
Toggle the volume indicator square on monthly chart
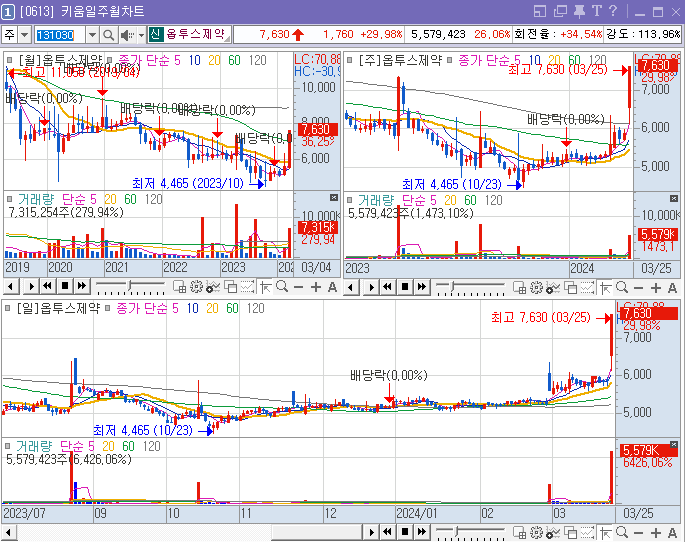(x=10, y=200)
